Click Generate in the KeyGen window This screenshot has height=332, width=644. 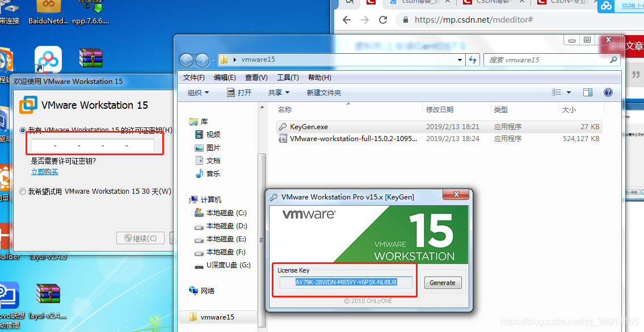click(x=443, y=282)
